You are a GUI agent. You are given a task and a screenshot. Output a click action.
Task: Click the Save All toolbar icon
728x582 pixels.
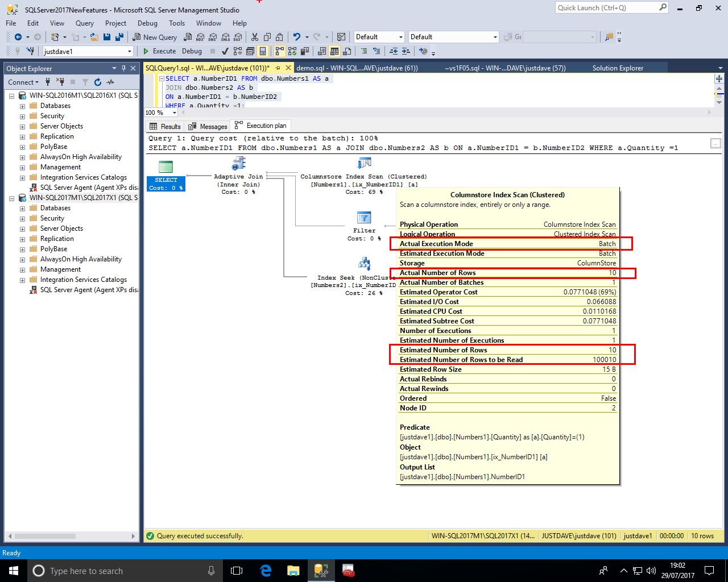119,37
